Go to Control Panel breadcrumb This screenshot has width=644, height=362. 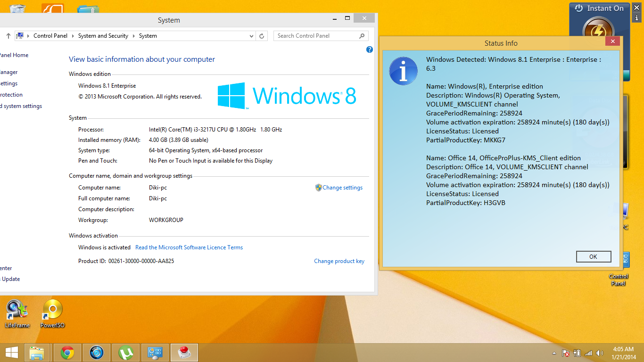(x=50, y=36)
